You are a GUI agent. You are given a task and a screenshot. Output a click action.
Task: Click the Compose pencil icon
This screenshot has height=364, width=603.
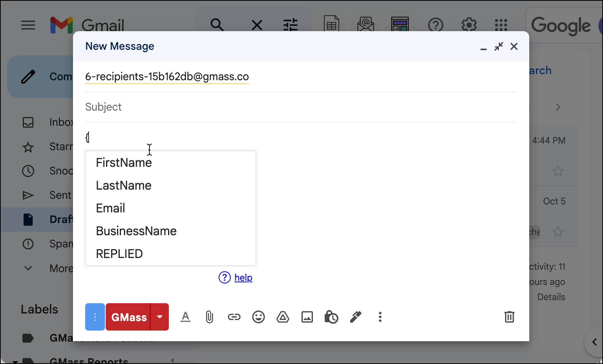coord(28,77)
